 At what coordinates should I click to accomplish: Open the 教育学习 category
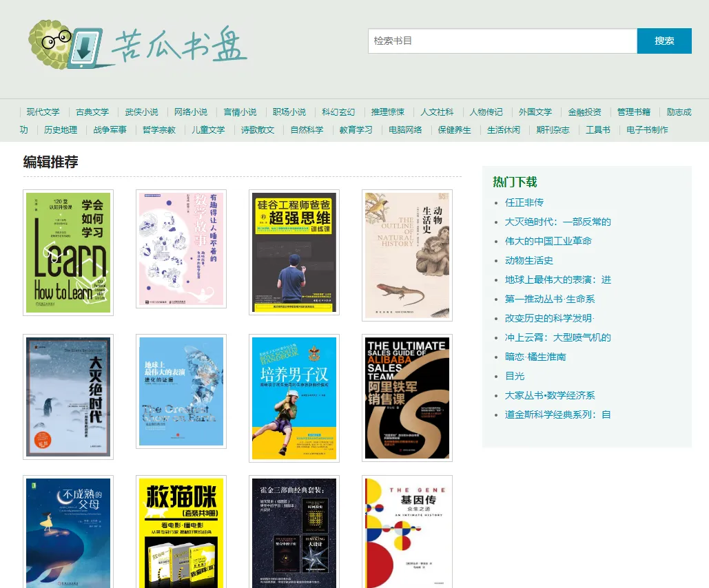click(356, 129)
